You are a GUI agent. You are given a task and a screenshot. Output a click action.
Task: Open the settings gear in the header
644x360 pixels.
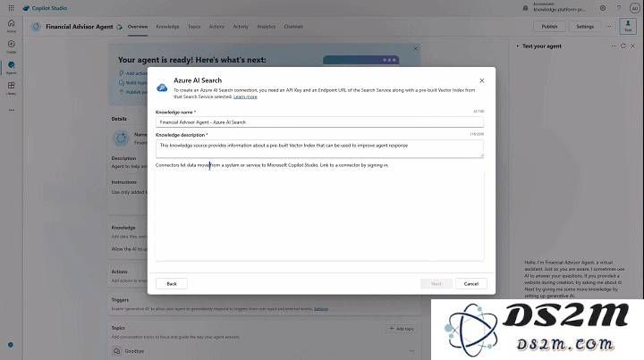click(603, 8)
